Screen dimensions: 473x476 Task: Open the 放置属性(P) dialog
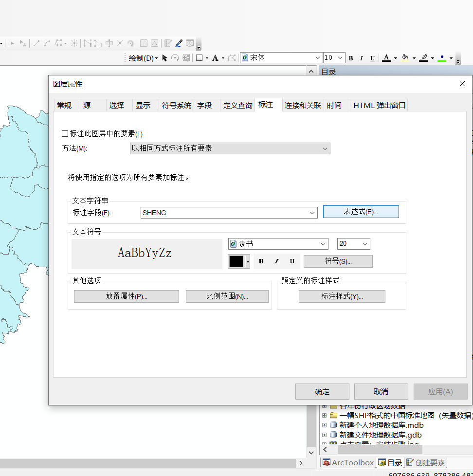126,296
